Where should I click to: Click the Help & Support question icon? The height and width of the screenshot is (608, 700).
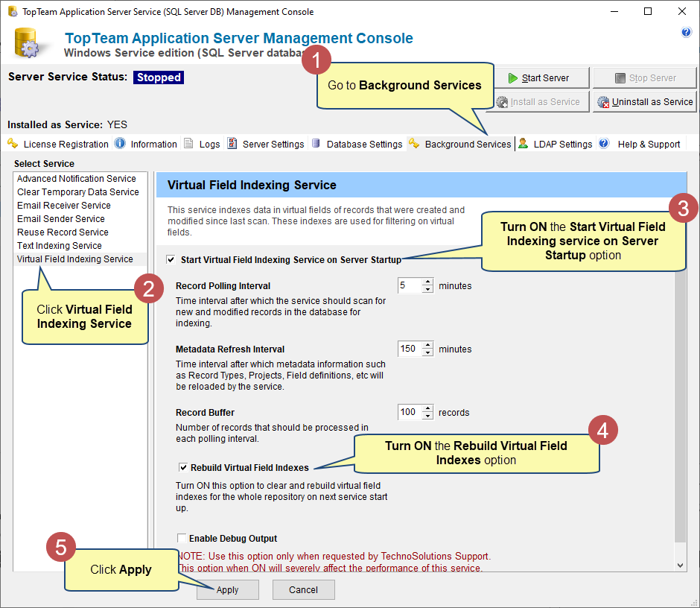point(604,143)
